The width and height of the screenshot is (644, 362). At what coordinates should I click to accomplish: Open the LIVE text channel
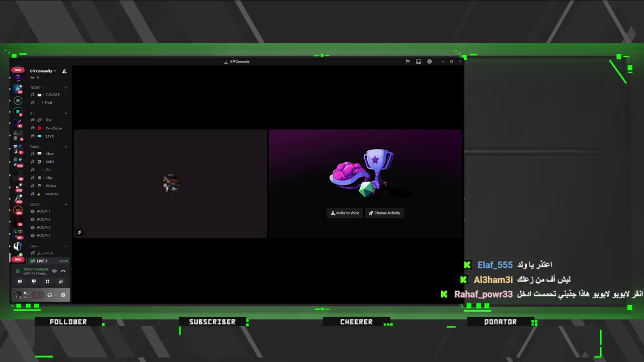point(49,136)
